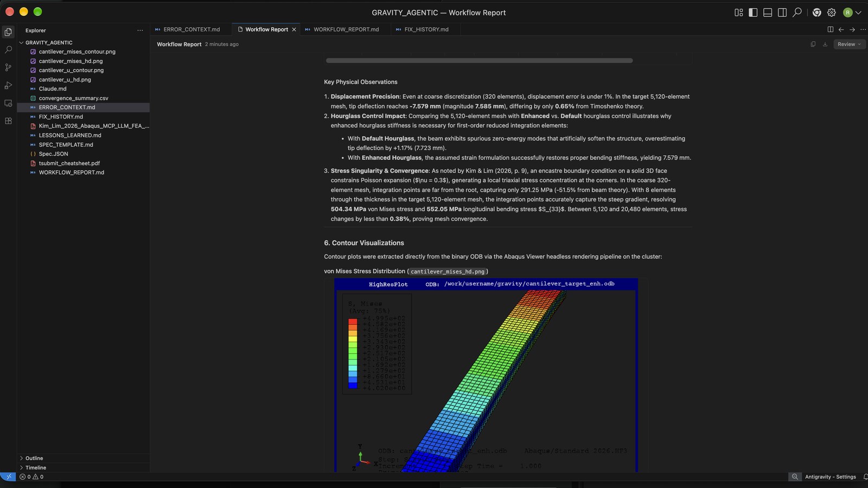The width and height of the screenshot is (868, 488).
Task: Open the settings gear in title bar
Action: [x=832, y=12]
